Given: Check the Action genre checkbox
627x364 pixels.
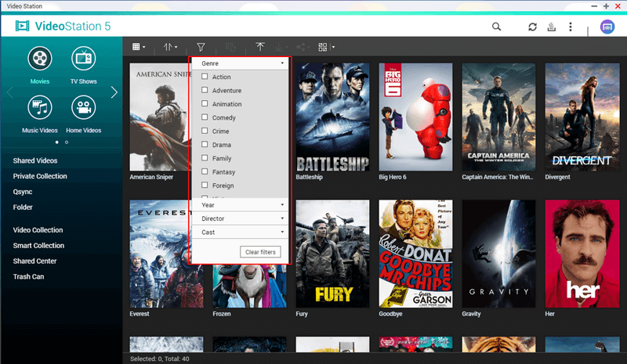Looking at the screenshot, I should [205, 76].
